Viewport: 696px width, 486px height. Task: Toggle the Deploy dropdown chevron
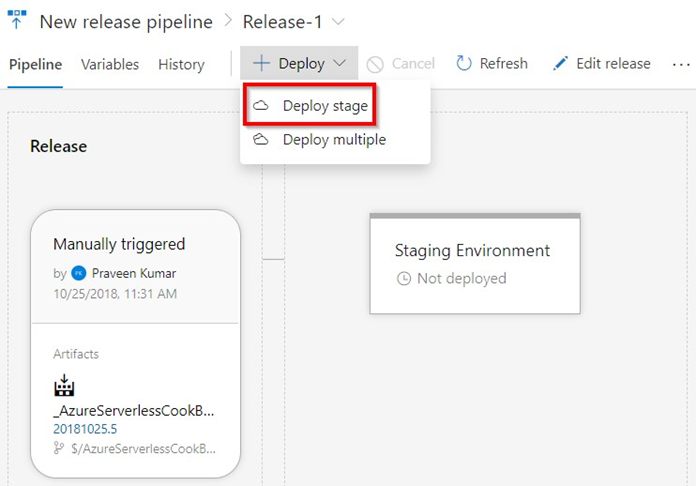click(340, 64)
